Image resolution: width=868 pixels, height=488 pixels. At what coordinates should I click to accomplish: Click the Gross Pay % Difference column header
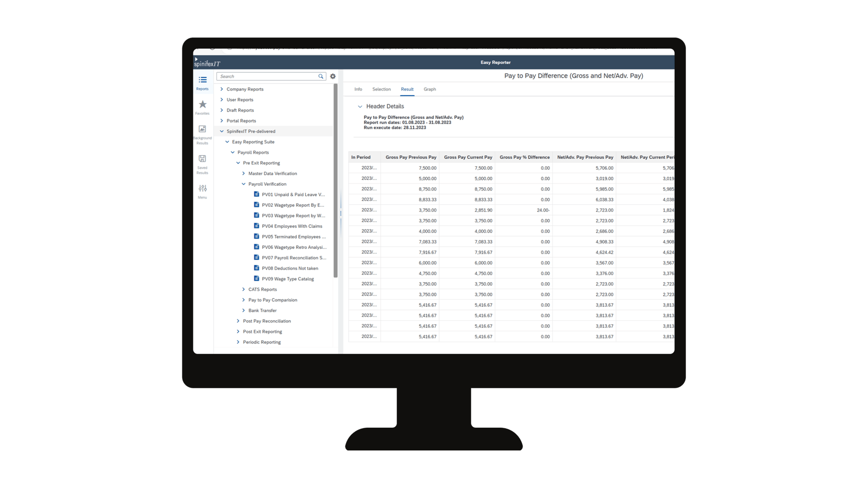(524, 157)
